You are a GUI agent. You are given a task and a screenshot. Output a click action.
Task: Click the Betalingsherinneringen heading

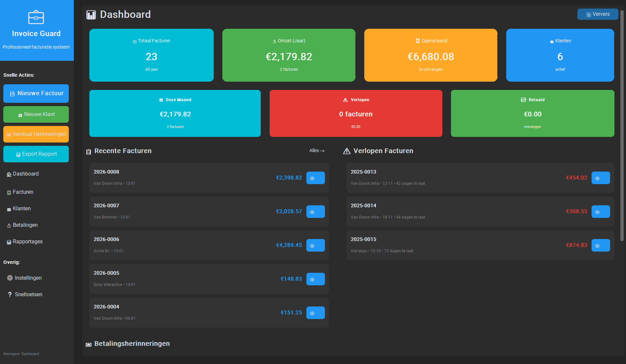click(x=132, y=344)
